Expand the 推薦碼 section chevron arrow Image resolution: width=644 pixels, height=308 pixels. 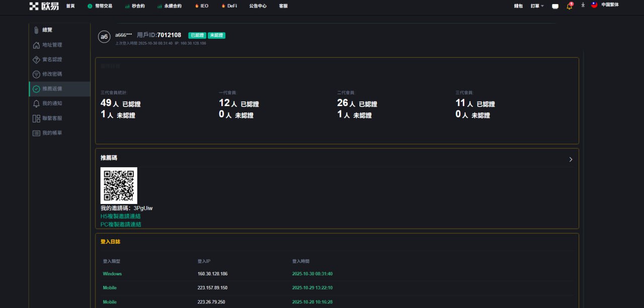pos(571,159)
